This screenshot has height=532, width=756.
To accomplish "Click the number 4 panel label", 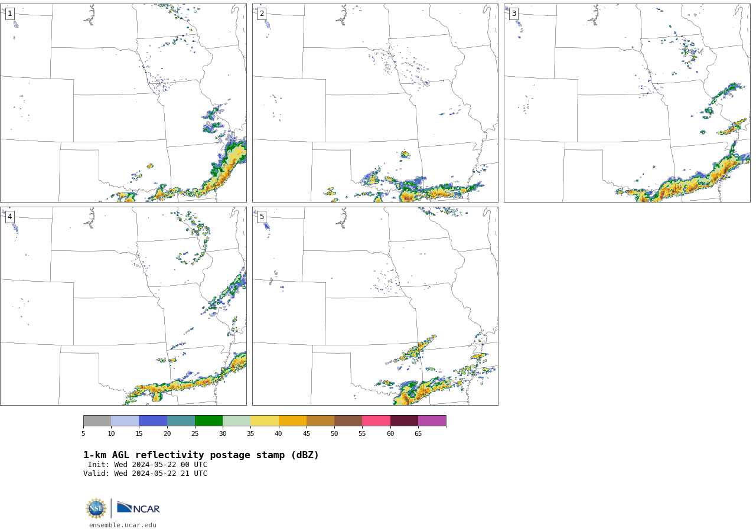I will point(9,217).
